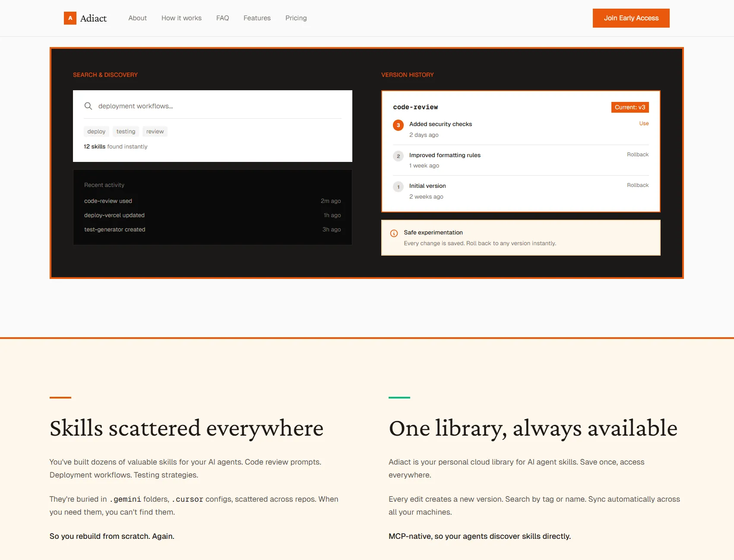Open the How it works nav item
The image size is (734, 560).
(x=181, y=18)
